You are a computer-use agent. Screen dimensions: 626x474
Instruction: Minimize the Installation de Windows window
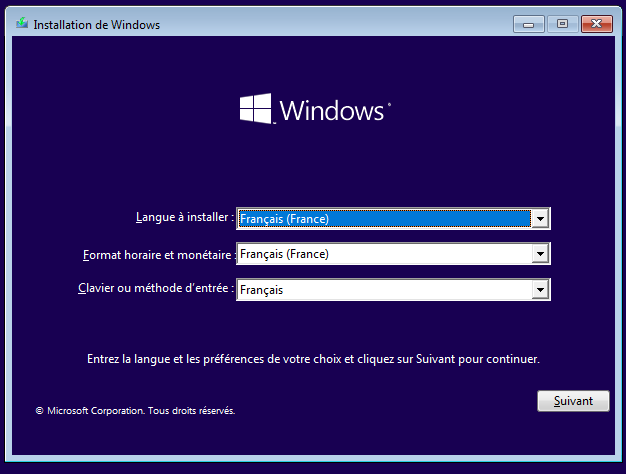click(529, 24)
